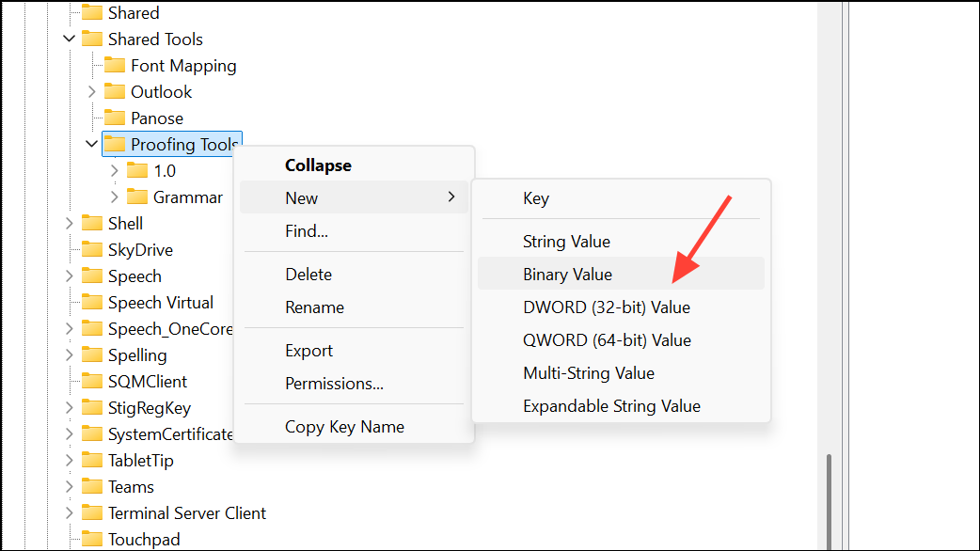
Task: Select the SkyDrive folder icon
Action: (x=92, y=249)
